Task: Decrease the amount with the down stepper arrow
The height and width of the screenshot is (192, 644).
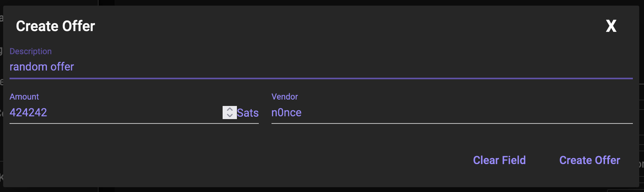Action: pyautogui.click(x=229, y=115)
